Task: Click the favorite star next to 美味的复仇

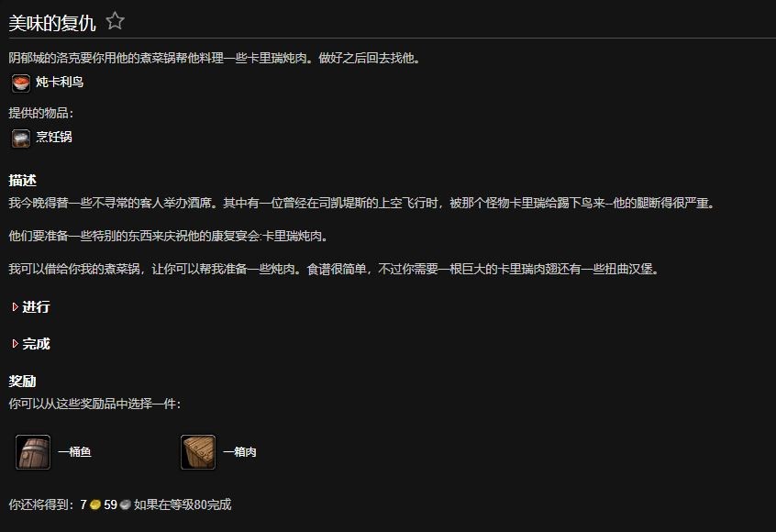Action: [x=116, y=21]
